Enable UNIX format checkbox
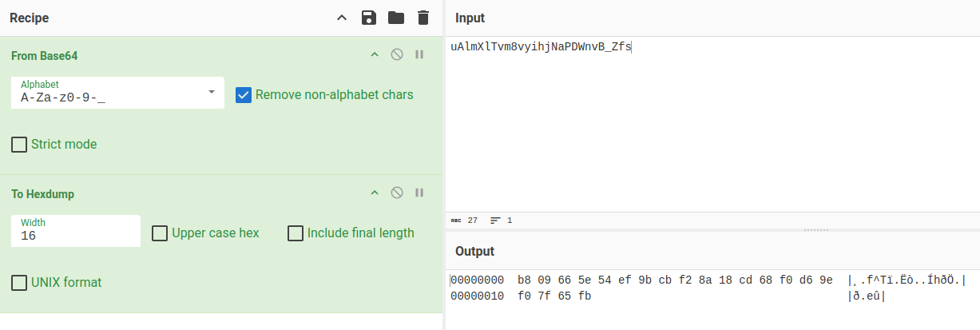Viewport: 980px width, 330px height. coord(19,283)
